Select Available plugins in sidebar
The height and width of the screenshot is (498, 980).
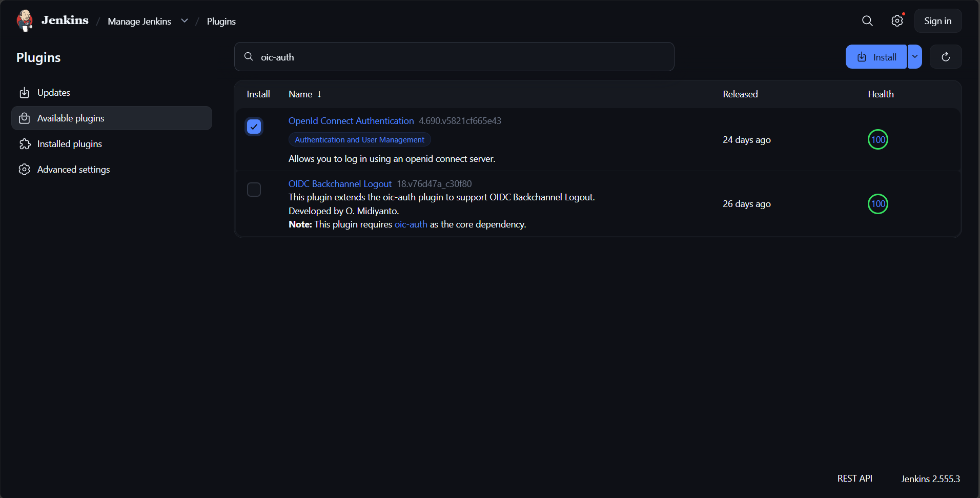click(x=112, y=118)
